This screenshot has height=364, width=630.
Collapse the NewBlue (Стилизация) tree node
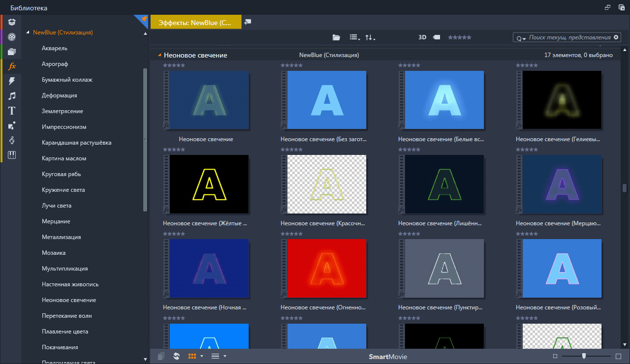pos(28,32)
